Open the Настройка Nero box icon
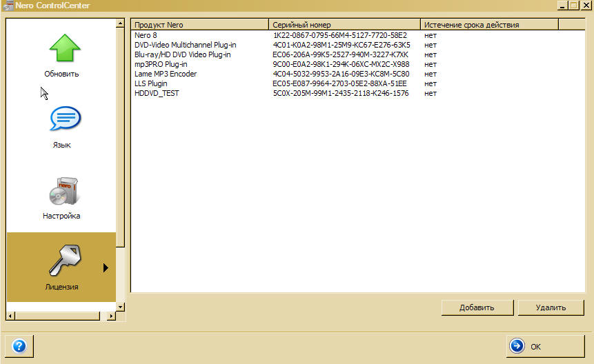594x364 pixels. coord(63,191)
